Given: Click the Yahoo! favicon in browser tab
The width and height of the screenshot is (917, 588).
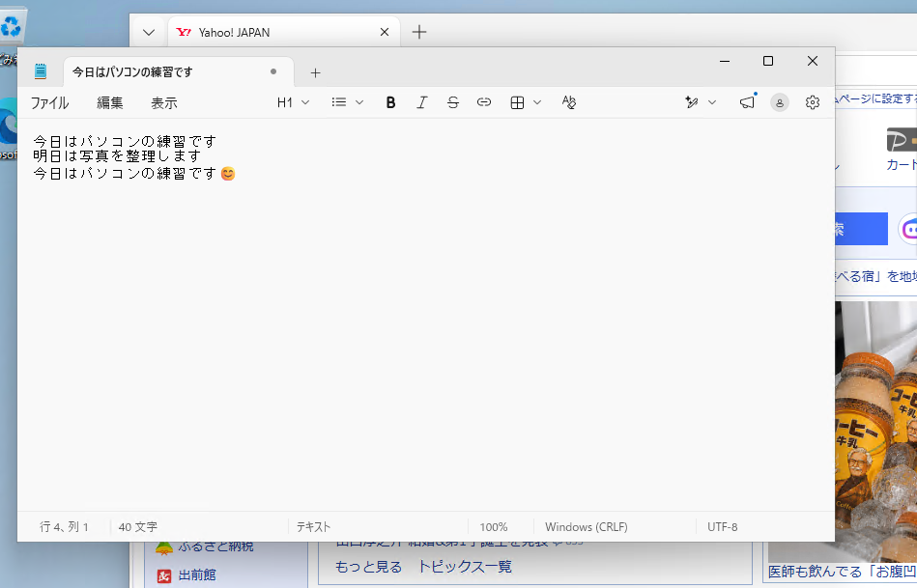Looking at the screenshot, I should (184, 32).
